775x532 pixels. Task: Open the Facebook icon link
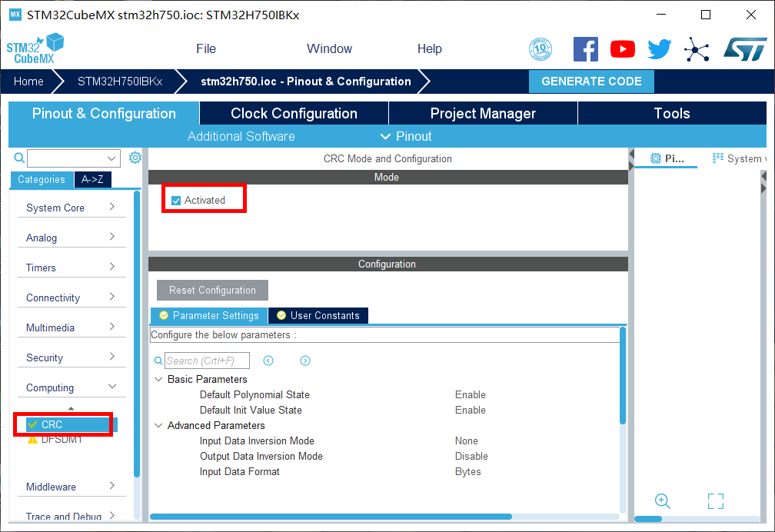(x=585, y=49)
